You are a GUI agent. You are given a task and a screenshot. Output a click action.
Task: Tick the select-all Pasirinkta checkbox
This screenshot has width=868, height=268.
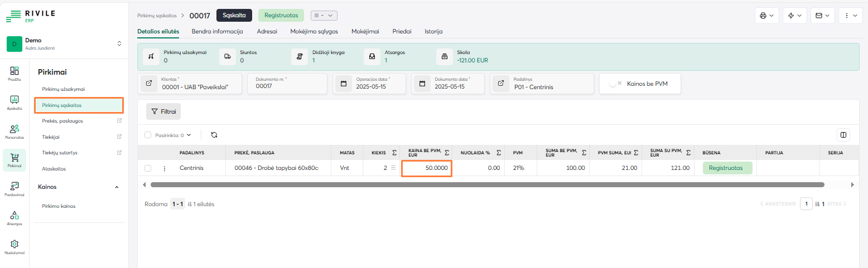click(148, 135)
